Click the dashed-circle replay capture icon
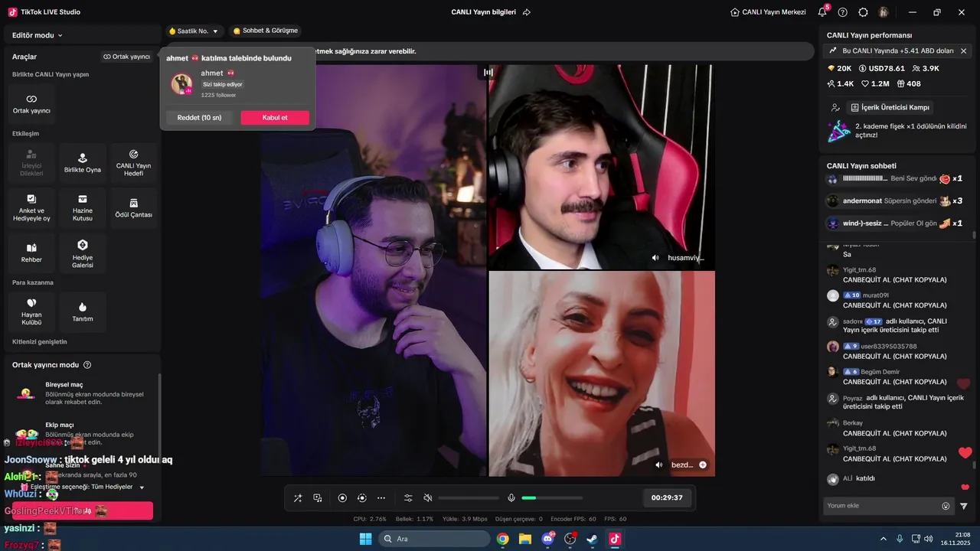Viewport: 980px width, 551px height. tap(362, 498)
